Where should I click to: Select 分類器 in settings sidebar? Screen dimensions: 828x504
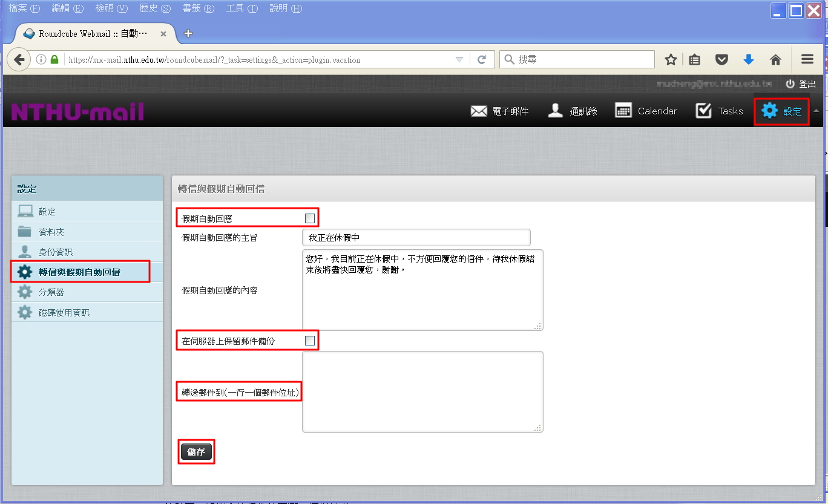click(x=51, y=292)
